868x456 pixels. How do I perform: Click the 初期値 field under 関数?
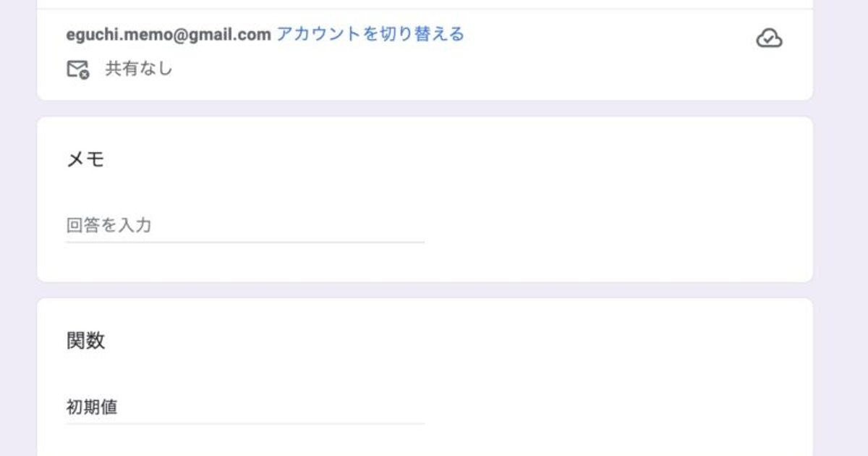pyautogui.click(x=244, y=408)
